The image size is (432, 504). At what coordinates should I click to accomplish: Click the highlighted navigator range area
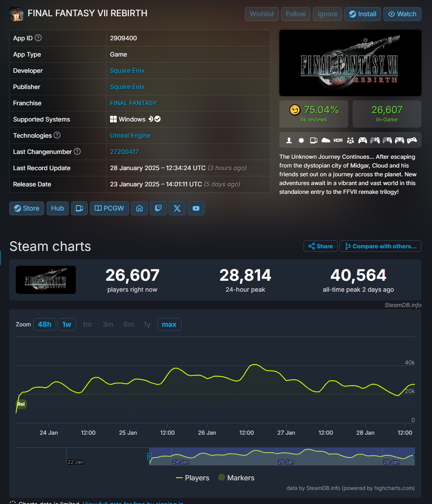(282, 457)
